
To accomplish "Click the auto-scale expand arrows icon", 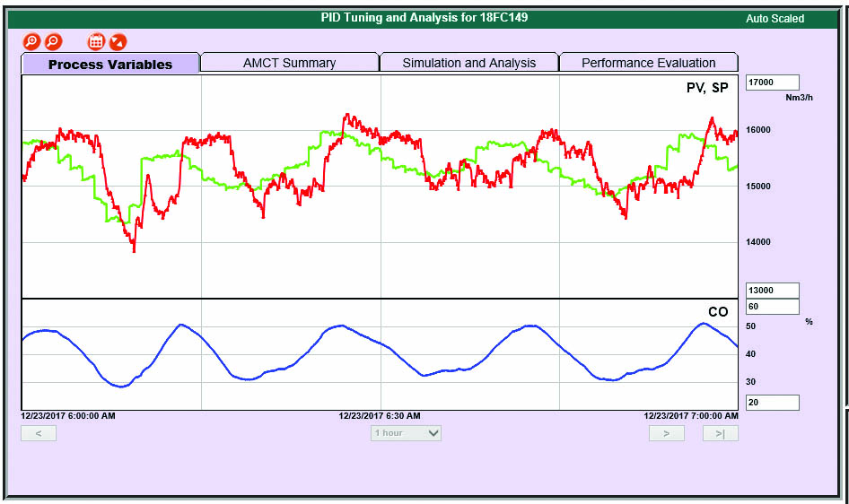I will click(118, 41).
